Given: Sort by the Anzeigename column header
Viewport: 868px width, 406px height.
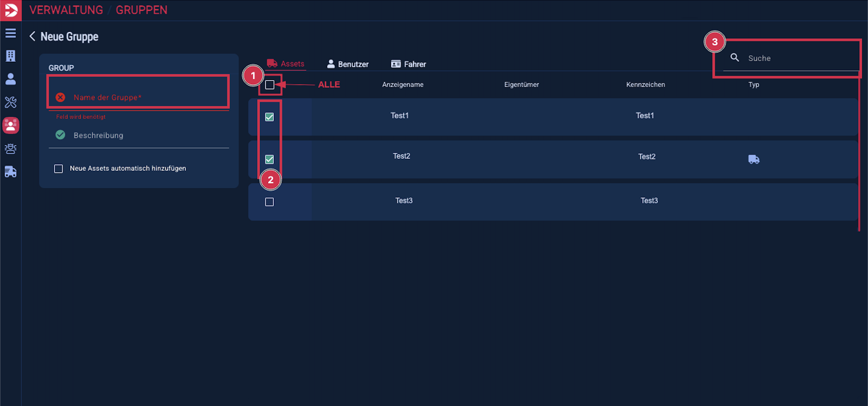Looking at the screenshot, I should click(402, 85).
